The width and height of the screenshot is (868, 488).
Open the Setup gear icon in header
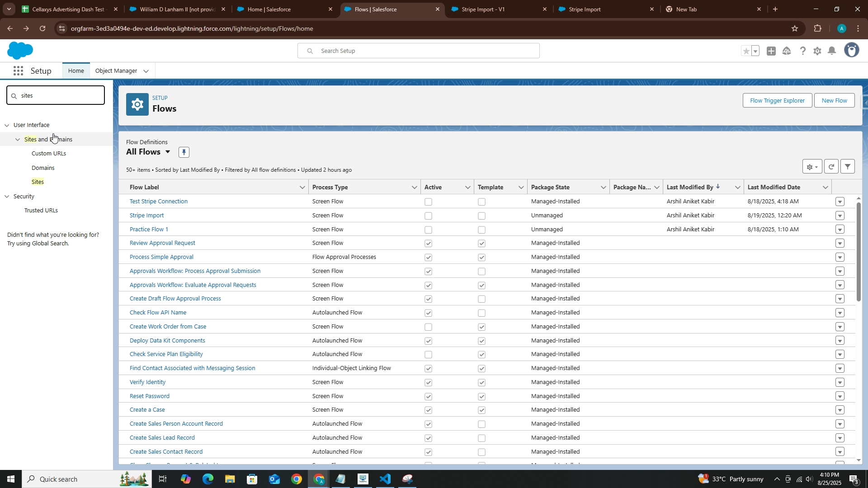[817, 51]
